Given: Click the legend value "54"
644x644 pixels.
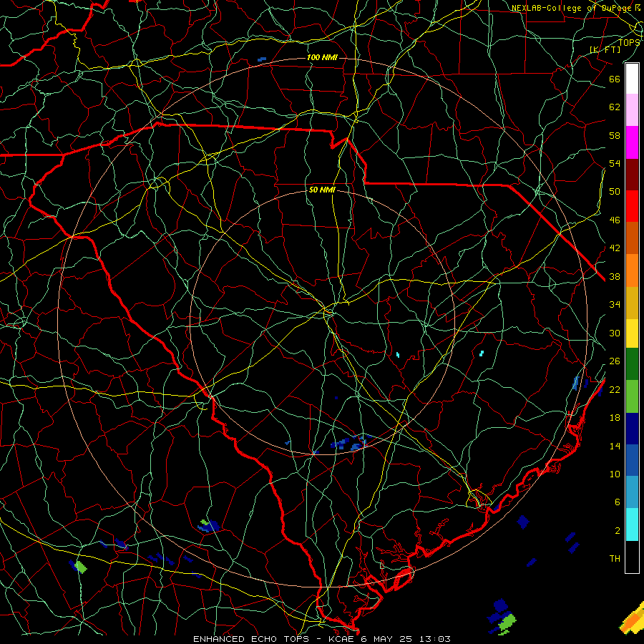Looking at the screenshot, I should coord(615,163).
